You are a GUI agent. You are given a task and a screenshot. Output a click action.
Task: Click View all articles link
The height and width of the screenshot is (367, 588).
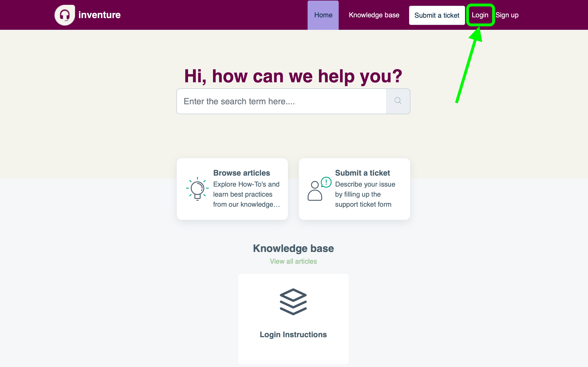(x=293, y=261)
